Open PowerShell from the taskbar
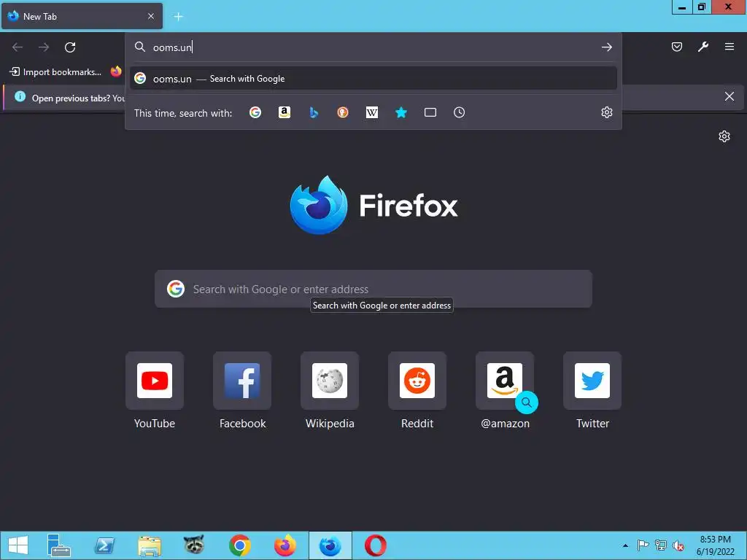The image size is (747, 560). tap(104, 545)
